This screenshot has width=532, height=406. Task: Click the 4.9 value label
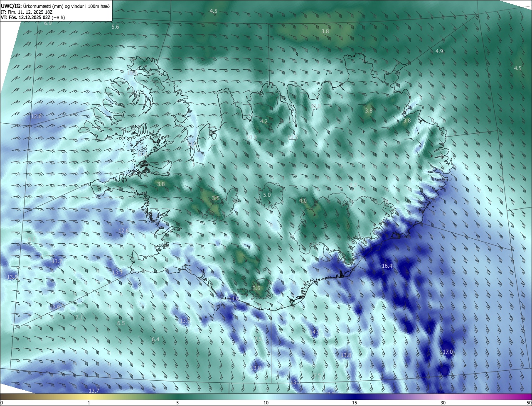click(439, 51)
